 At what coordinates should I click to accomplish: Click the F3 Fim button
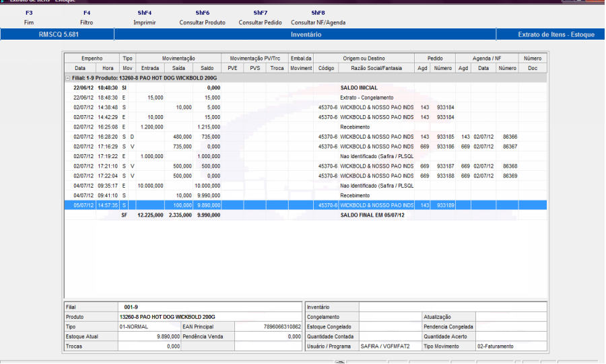point(29,17)
